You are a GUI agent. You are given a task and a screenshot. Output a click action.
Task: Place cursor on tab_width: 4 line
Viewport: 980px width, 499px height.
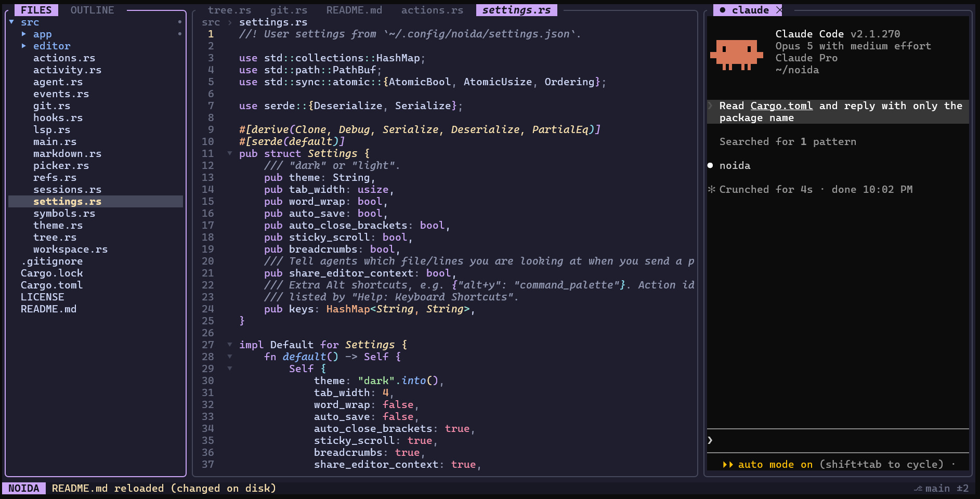(354, 392)
